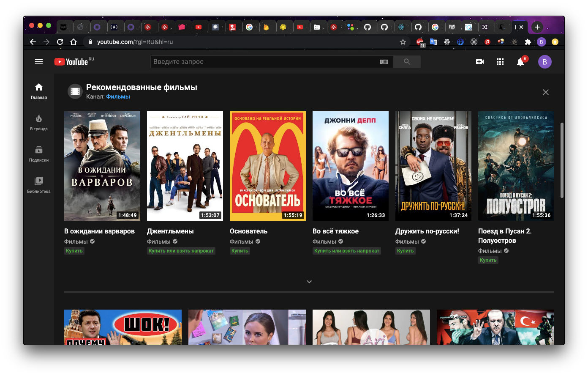Switch to the Firebase tab
This screenshot has height=376, width=588.
[266, 27]
